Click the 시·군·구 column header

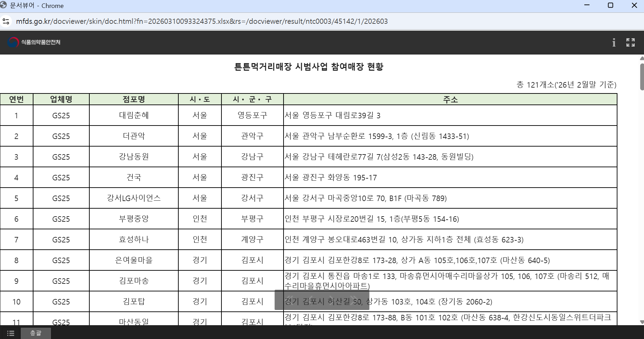coord(252,99)
